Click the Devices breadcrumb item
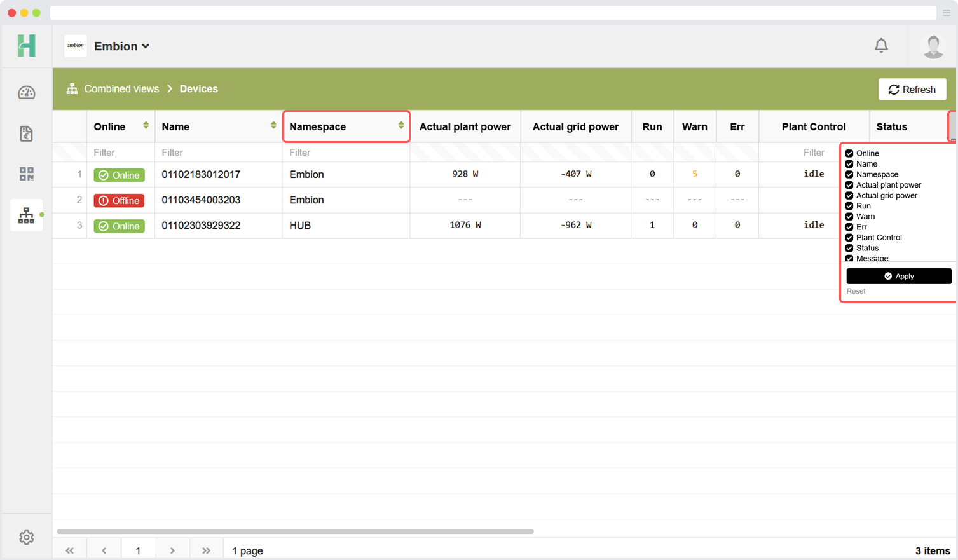Viewport: 958px width, 560px height. [x=198, y=89]
